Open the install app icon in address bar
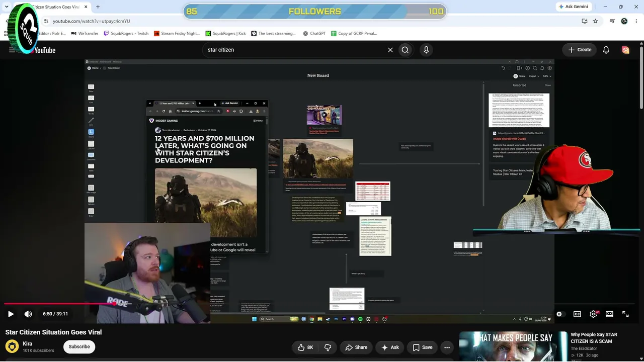This screenshot has height=362, width=644. 584,21
